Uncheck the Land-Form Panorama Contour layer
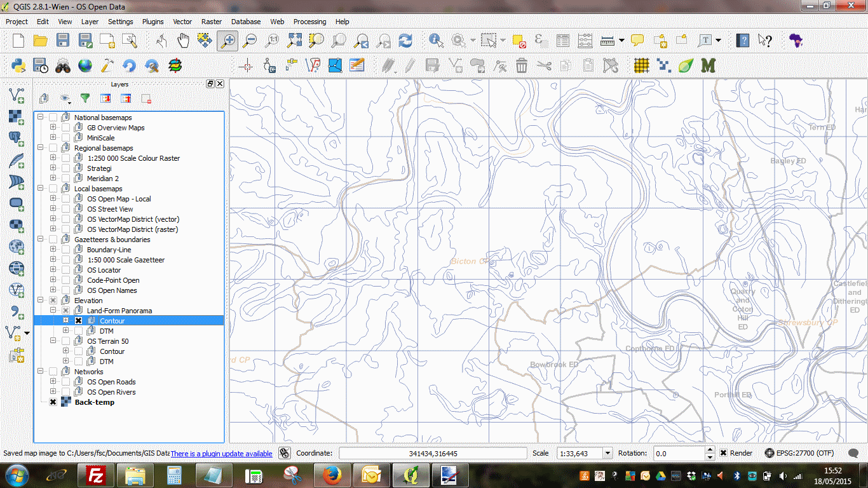 click(78, 321)
